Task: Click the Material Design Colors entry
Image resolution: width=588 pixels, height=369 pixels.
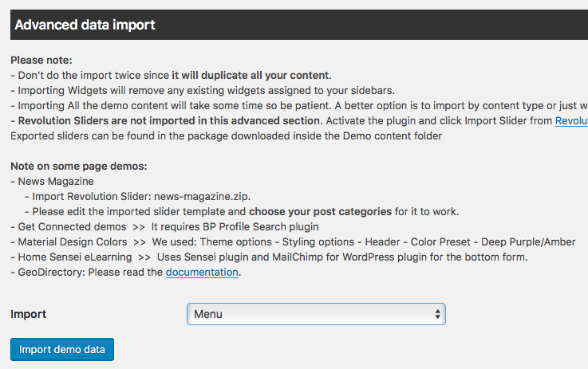Action: pos(73,242)
